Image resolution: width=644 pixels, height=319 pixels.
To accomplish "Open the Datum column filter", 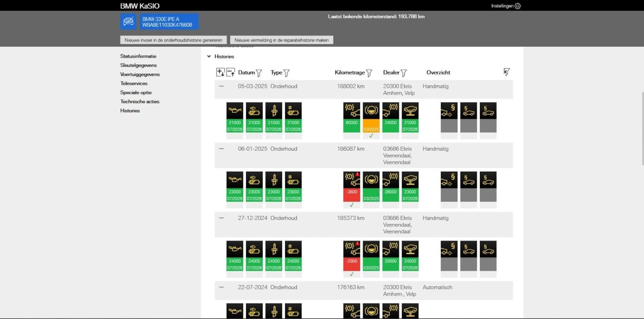I will click(x=259, y=73).
